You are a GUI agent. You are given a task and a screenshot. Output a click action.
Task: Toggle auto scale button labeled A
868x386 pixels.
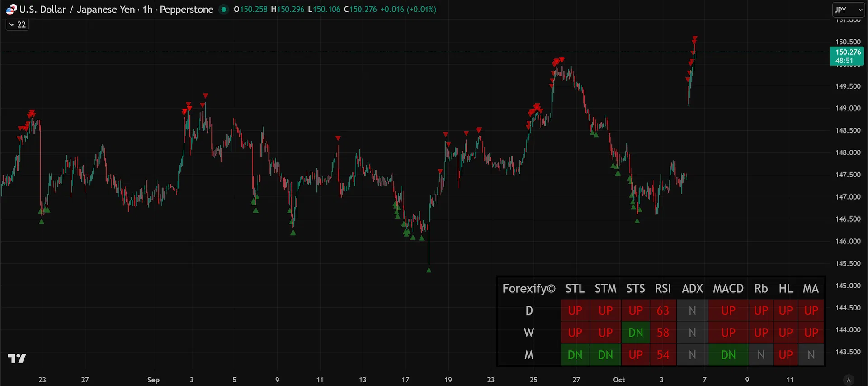(x=849, y=380)
